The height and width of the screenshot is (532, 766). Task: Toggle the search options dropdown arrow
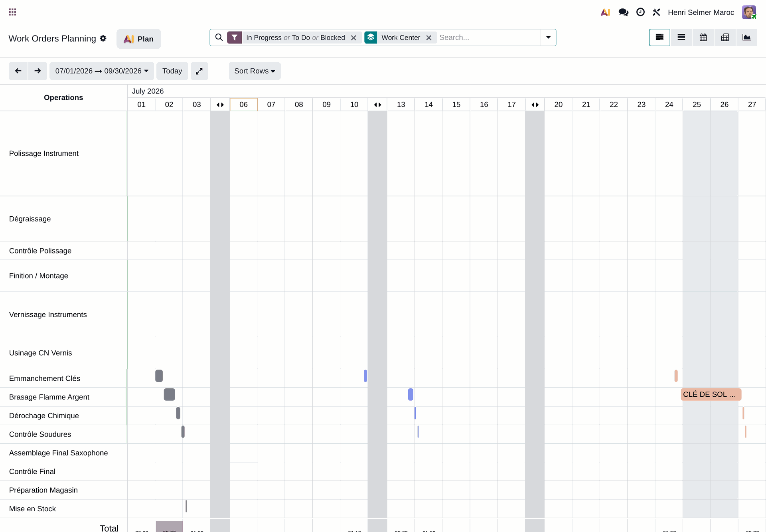click(548, 38)
